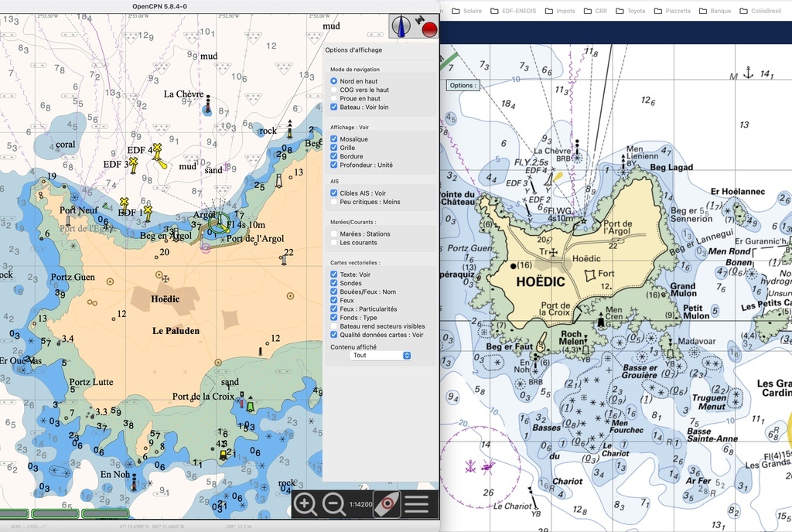Open the OpenCPN hamburger menu
Viewport: 792px width, 532px height.
click(417, 503)
